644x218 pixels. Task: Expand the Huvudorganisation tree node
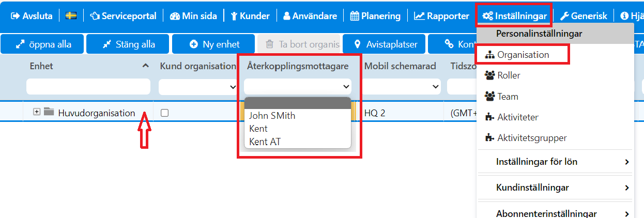37,112
